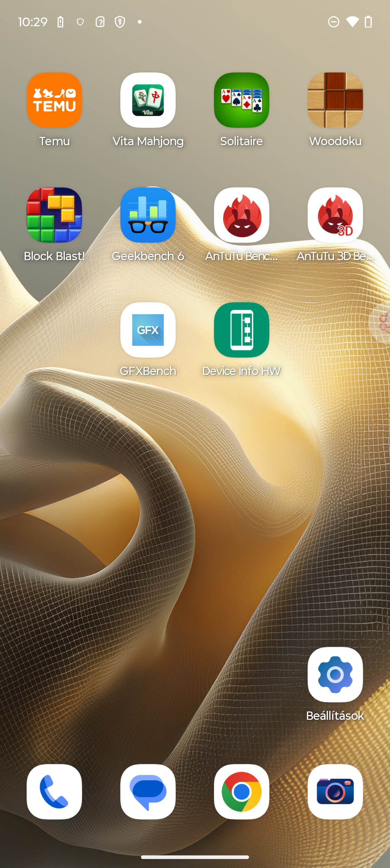This screenshot has height=868, width=390.
Task: Tap the floating edge shortcut bubble
Action: point(380,323)
